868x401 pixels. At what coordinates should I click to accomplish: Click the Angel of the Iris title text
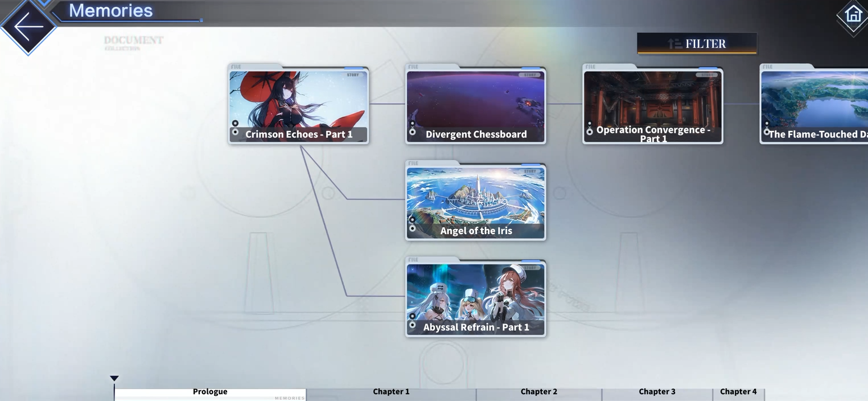pyautogui.click(x=476, y=231)
